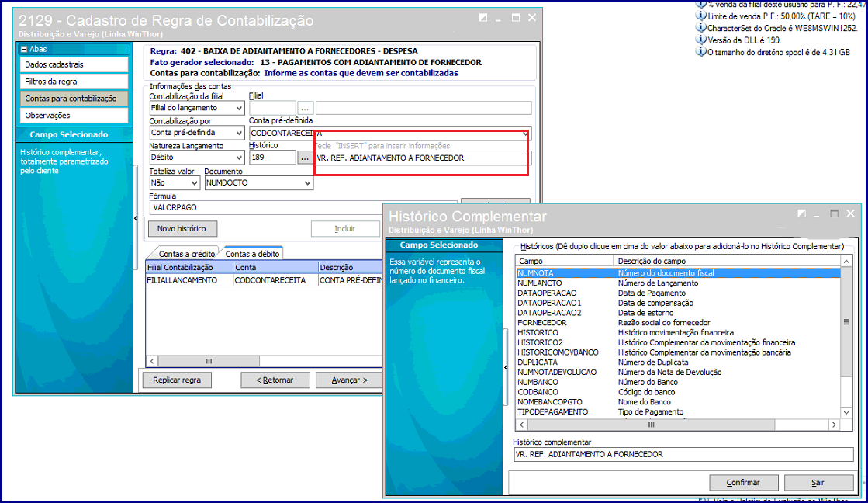
Task: Click Campo column header in históricos
Action: pyautogui.click(x=565, y=261)
